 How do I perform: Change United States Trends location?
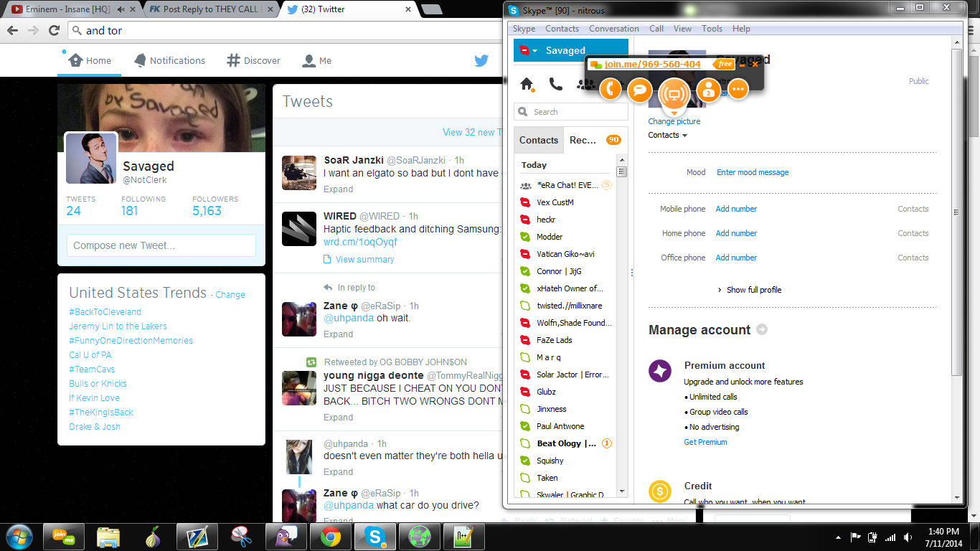click(x=230, y=295)
